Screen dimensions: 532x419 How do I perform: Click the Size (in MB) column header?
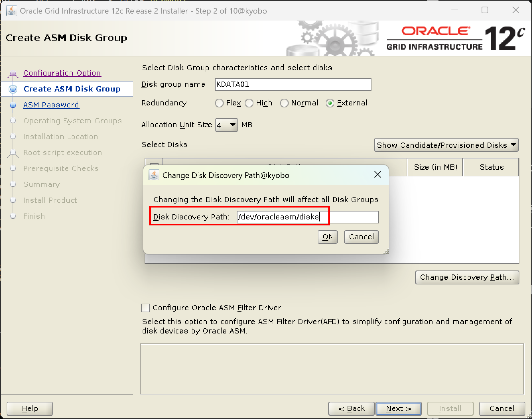(x=435, y=167)
